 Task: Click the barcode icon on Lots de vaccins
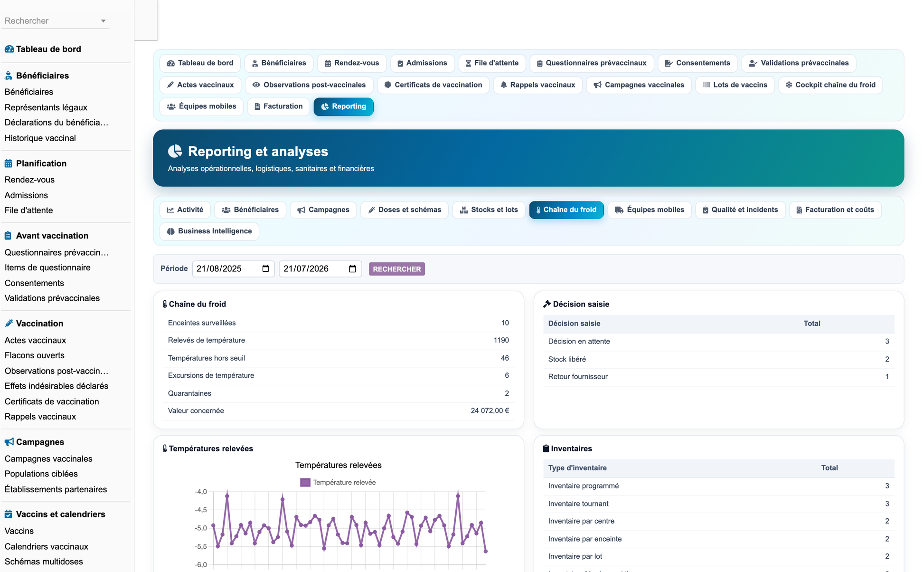(707, 85)
